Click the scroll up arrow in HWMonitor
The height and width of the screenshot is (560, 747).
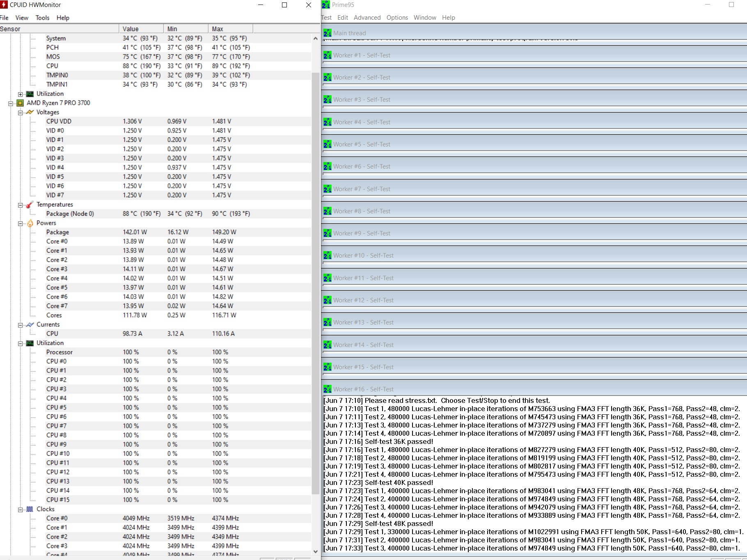click(315, 38)
